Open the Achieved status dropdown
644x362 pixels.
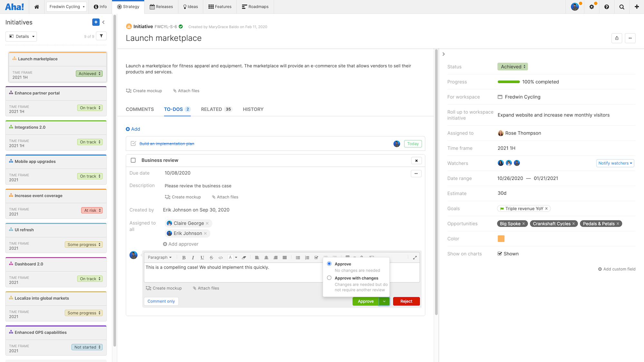(513, 67)
